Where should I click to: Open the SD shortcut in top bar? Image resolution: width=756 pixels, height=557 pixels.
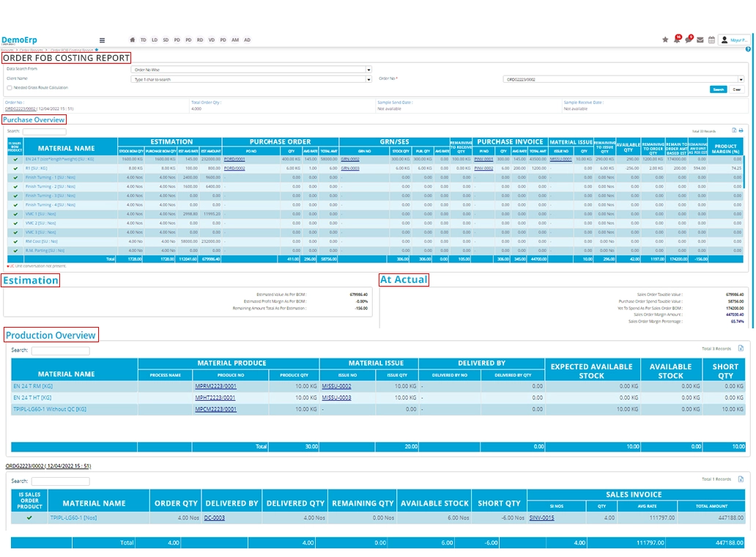click(166, 40)
